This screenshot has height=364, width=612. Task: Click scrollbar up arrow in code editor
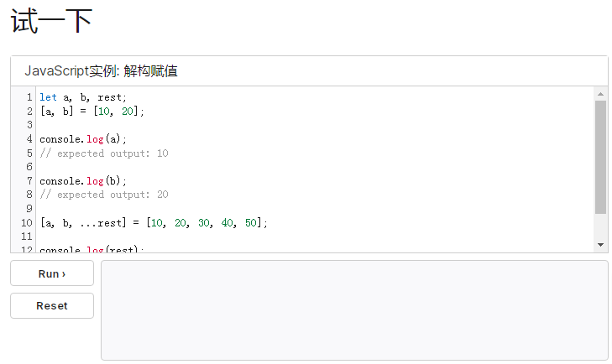(600, 93)
